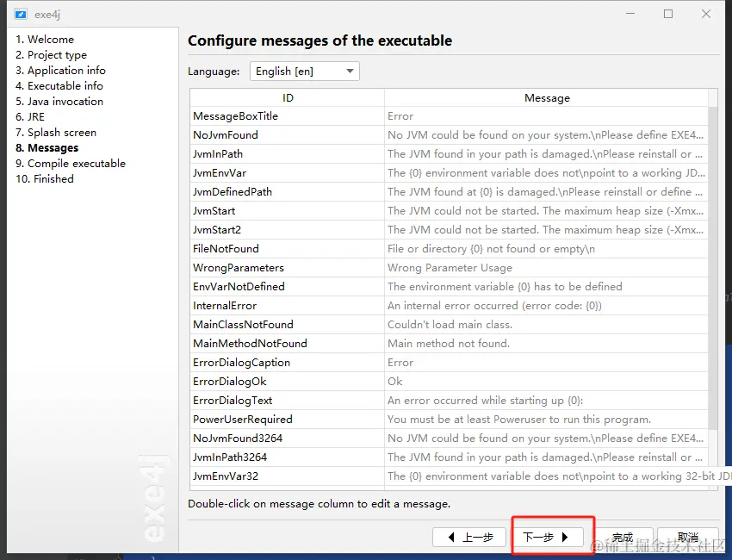Select the EnvVarNotDefined ID cell
732x560 pixels.
click(288, 286)
